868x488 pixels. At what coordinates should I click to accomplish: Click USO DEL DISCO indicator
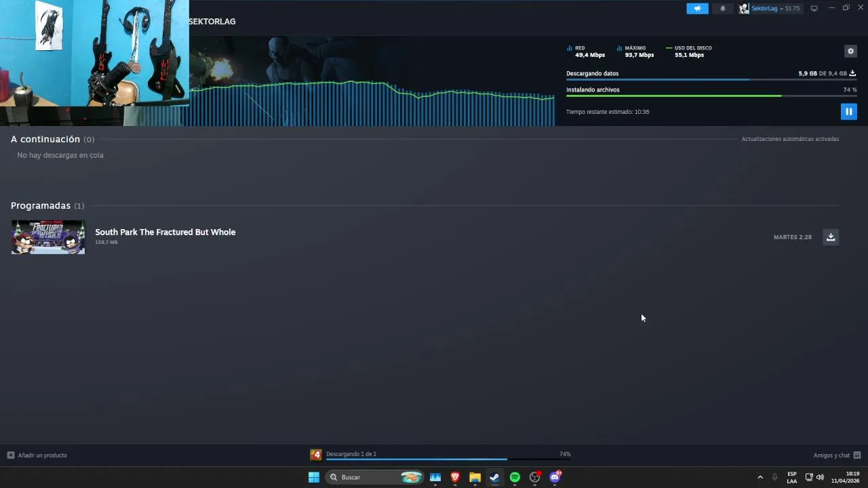tap(689, 52)
